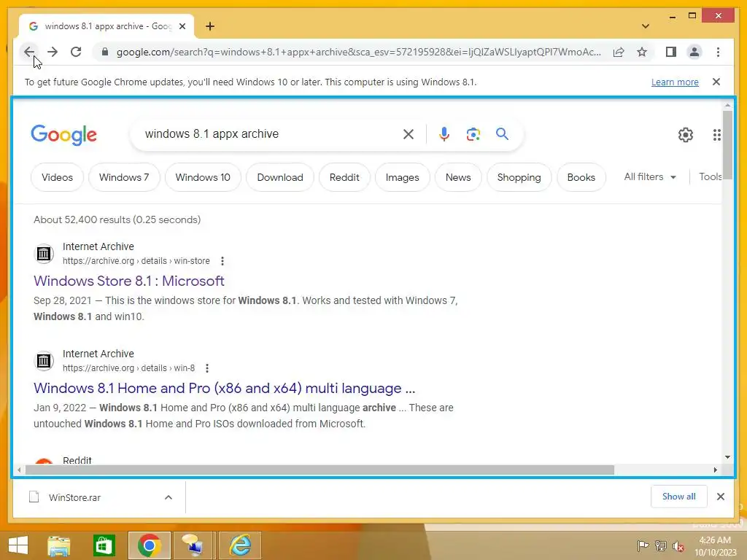Switch to Shopping results

click(519, 177)
